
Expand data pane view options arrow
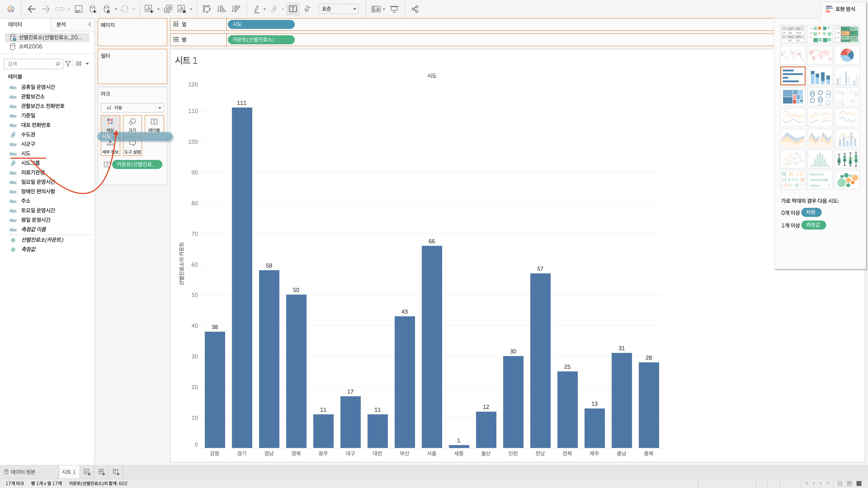click(87, 64)
